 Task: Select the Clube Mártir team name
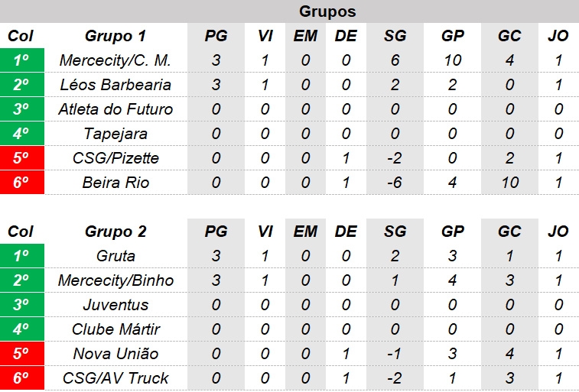(115, 329)
